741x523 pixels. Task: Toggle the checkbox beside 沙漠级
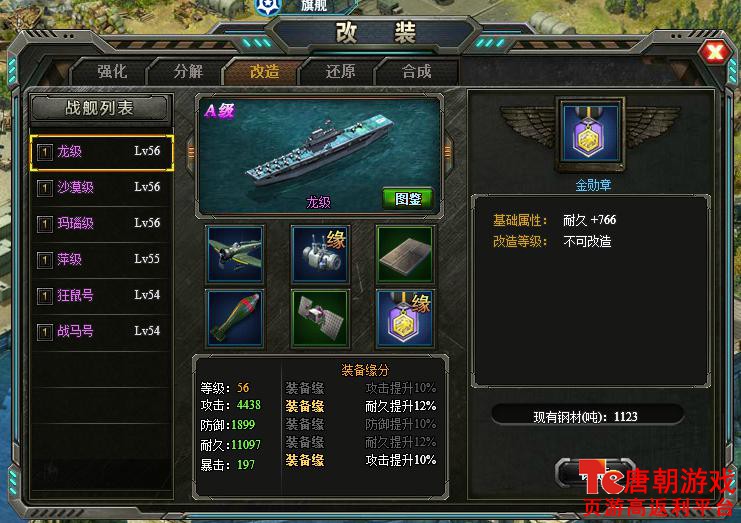[44, 188]
